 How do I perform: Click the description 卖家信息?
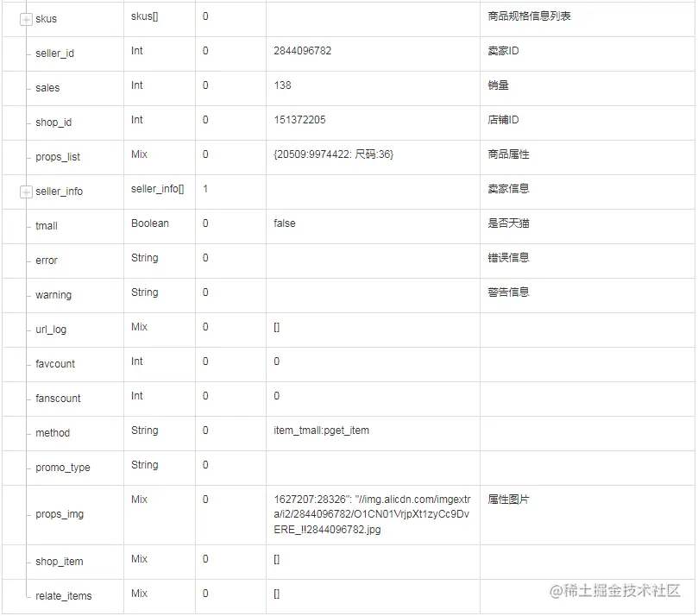tap(509, 189)
